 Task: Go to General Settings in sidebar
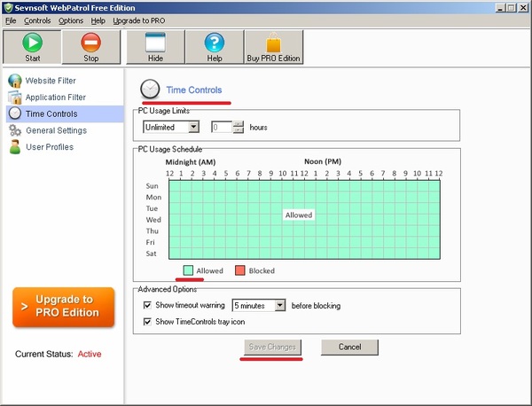[x=56, y=130]
